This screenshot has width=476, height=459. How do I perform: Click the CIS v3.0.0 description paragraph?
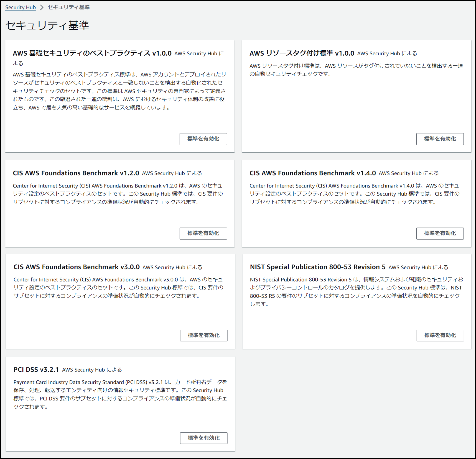point(118,287)
